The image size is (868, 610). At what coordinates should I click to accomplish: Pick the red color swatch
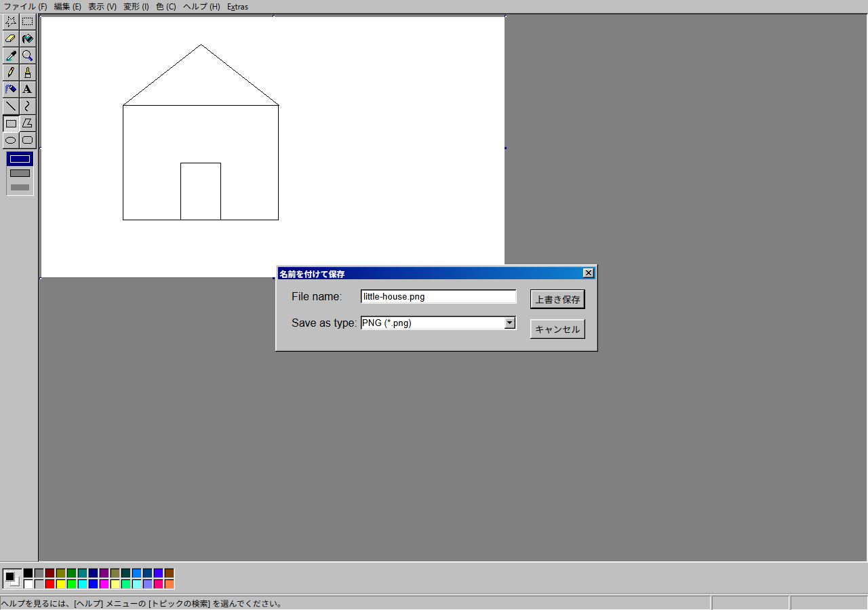(50, 584)
